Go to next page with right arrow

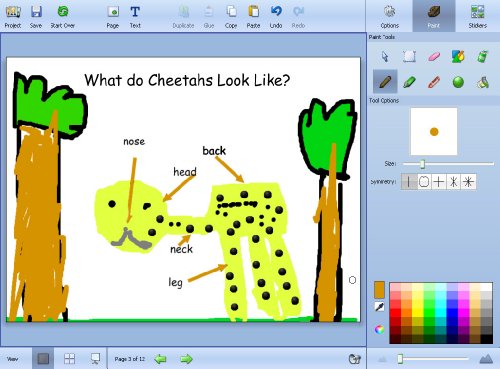[x=186, y=359]
